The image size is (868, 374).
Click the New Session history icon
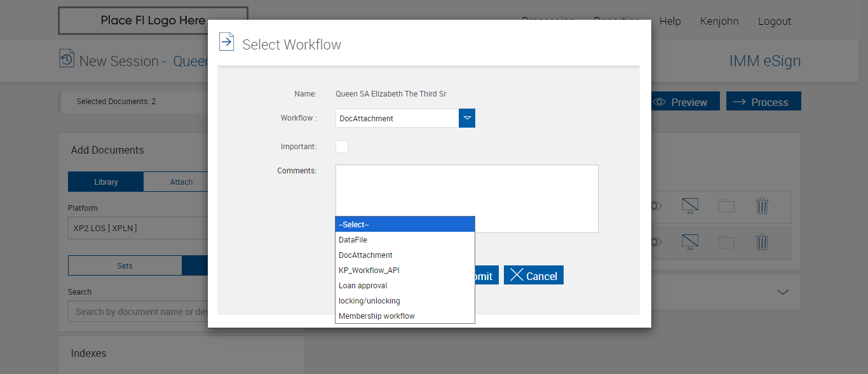67,59
